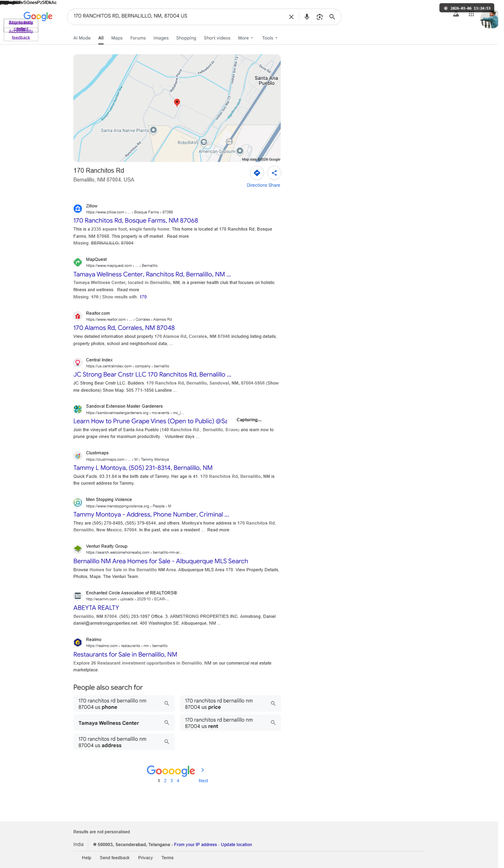504x868 pixels.
Task: Click the map thumbnail of Ranchitos Rd
Action: click(x=177, y=108)
